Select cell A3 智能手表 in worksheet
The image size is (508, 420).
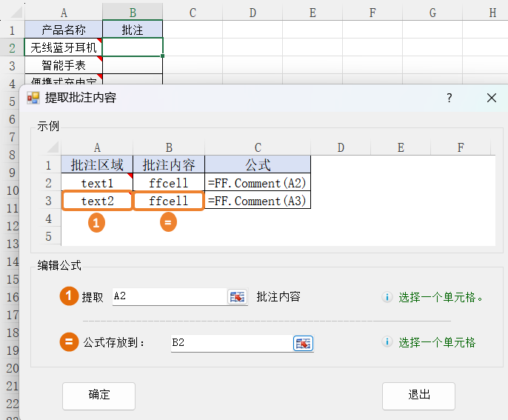tap(64, 65)
